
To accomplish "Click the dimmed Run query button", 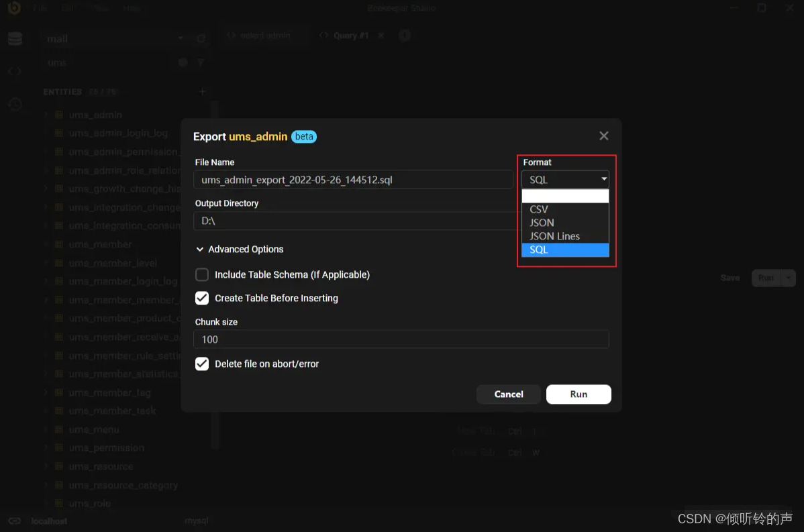I will coord(766,278).
